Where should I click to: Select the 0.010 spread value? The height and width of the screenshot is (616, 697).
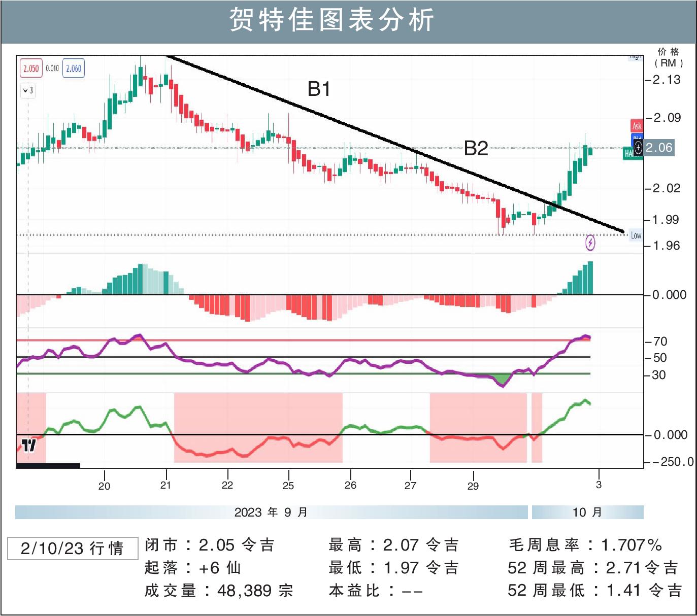[52, 68]
